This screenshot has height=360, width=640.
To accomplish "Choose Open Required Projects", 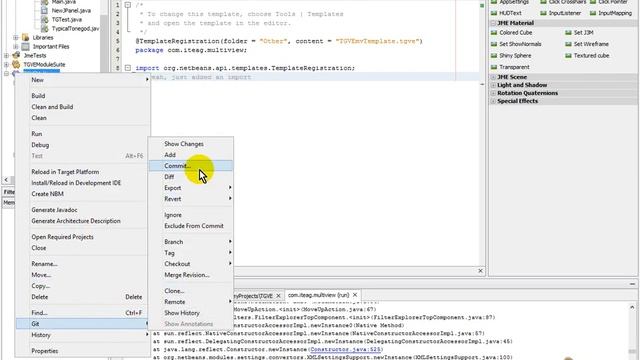I will pos(83,237).
